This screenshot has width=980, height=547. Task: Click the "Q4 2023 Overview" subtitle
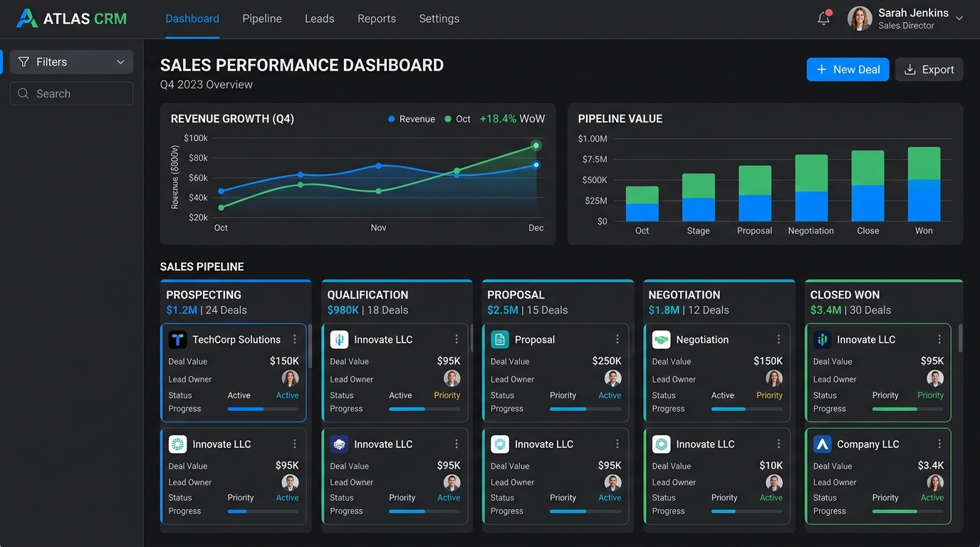point(207,84)
